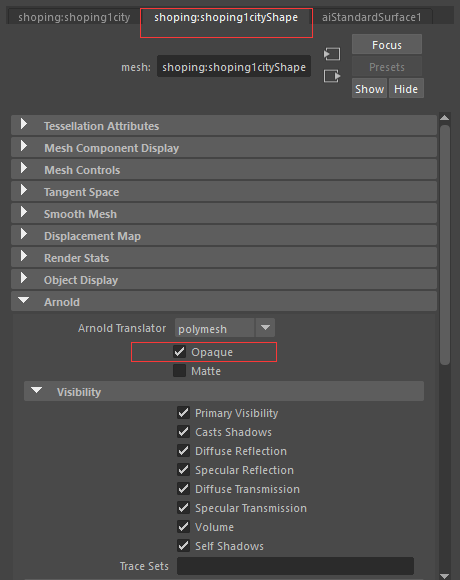Click the load input connection icon
The image size is (460, 580).
(332, 54)
